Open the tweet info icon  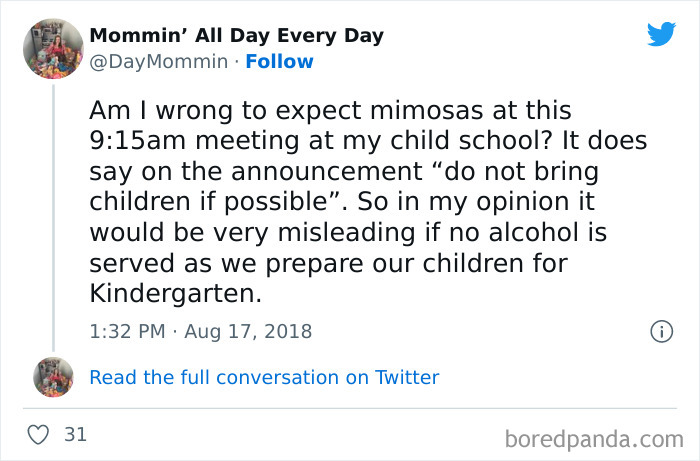click(x=661, y=331)
